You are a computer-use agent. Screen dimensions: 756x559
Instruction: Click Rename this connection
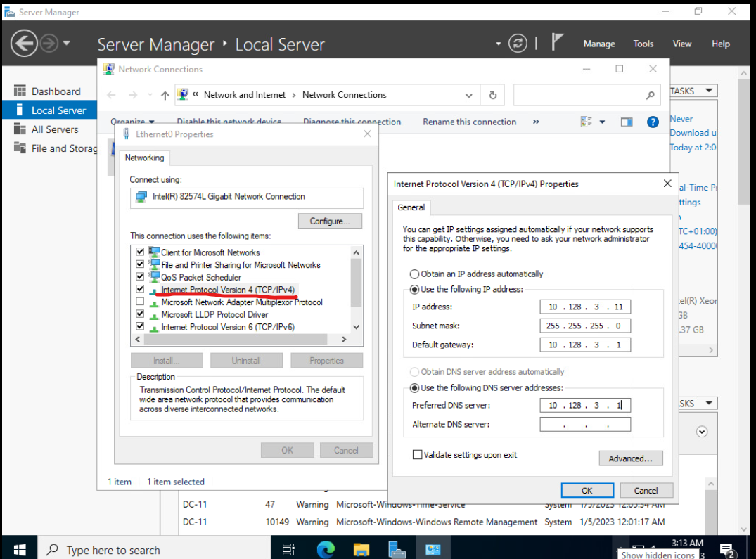pyautogui.click(x=470, y=122)
